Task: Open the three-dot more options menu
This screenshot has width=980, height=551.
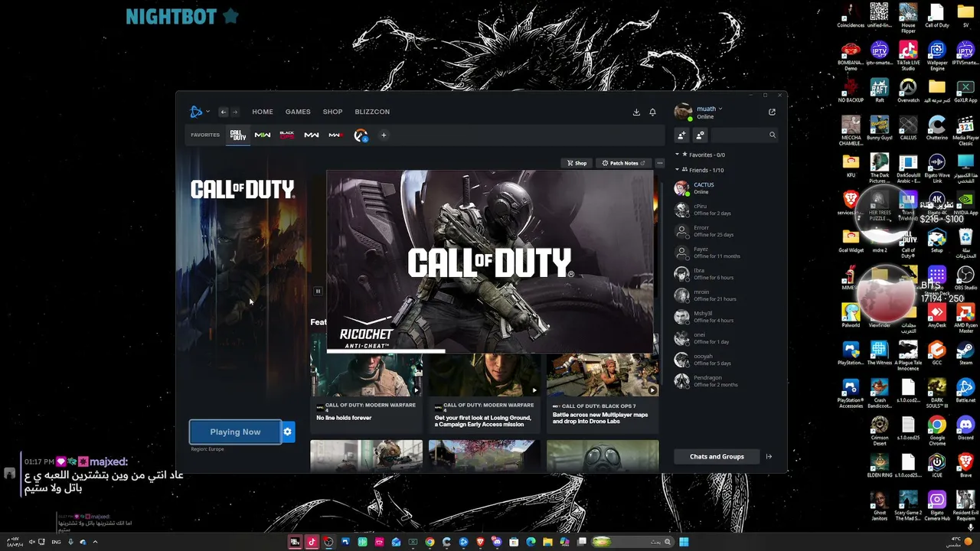Action: pyautogui.click(x=659, y=163)
